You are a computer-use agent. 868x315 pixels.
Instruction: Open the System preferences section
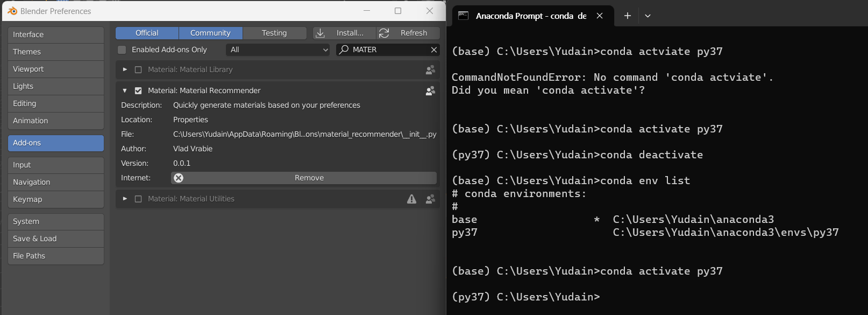point(56,221)
